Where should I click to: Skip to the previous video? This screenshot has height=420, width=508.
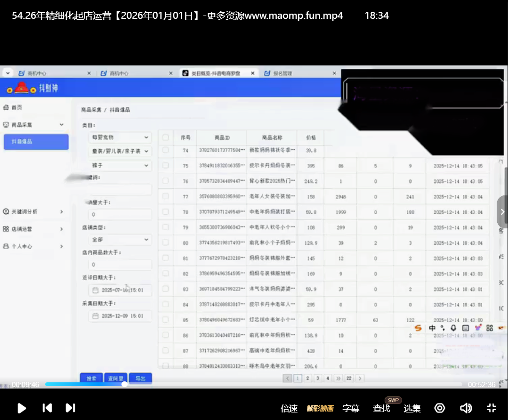[x=47, y=408]
